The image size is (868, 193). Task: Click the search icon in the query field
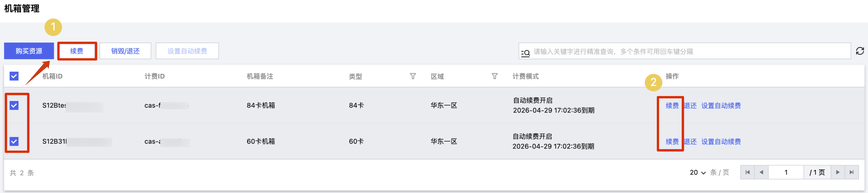click(525, 53)
